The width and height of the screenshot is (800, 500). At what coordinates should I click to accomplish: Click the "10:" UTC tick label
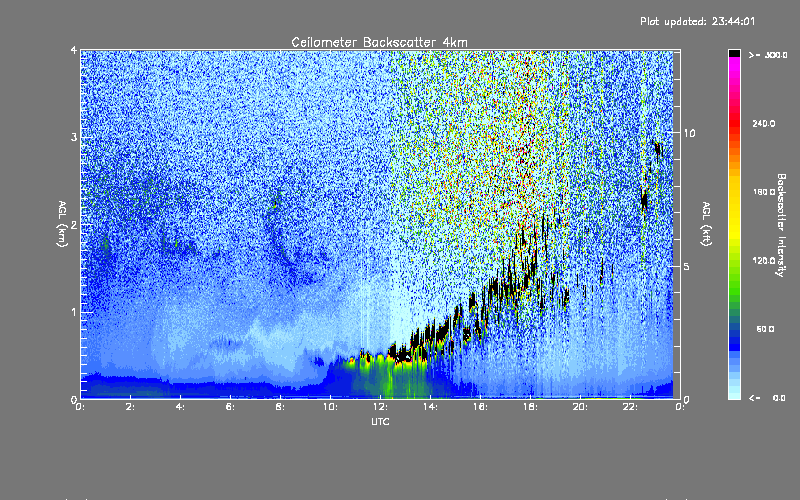tap(330, 407)
